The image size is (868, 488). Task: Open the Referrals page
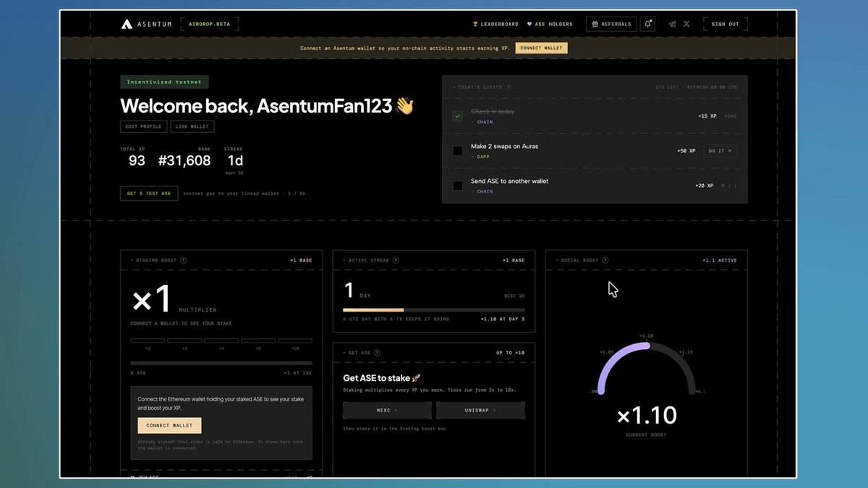(x=611, y=24)
